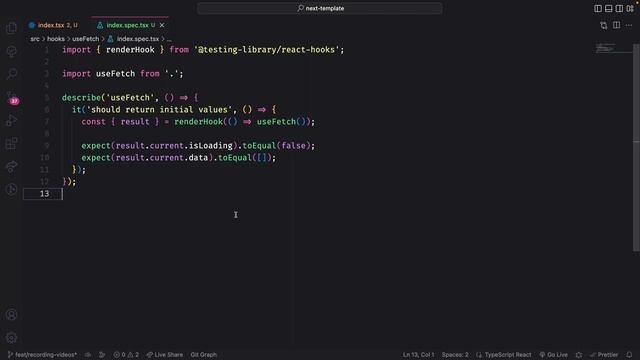The width and height of the screenshot is (640, 360).
Task: Click the 'describe' keyword on line 5
Action: 81,98
